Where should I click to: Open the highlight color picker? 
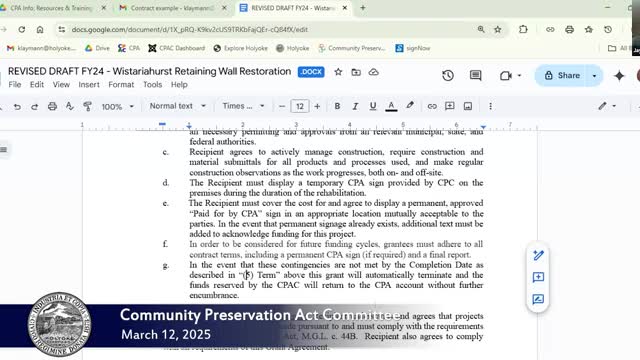click(410, 106)
